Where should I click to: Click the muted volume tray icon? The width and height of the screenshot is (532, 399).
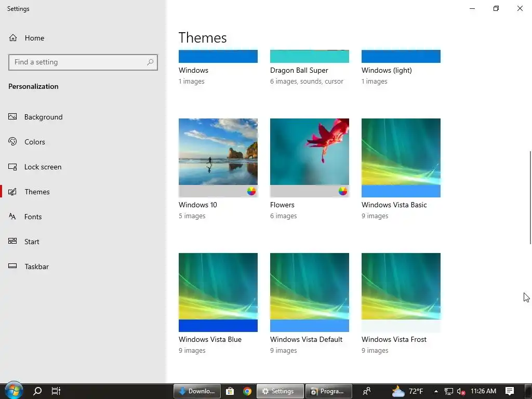(x=461, y=391)
